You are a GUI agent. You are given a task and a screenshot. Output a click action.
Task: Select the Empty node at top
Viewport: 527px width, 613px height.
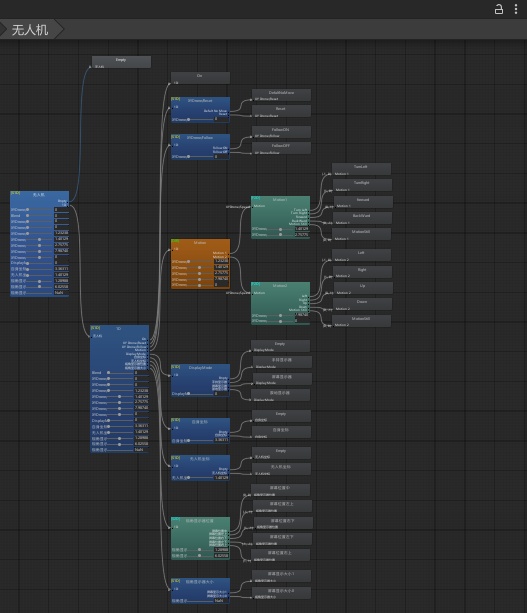(121, 62)
